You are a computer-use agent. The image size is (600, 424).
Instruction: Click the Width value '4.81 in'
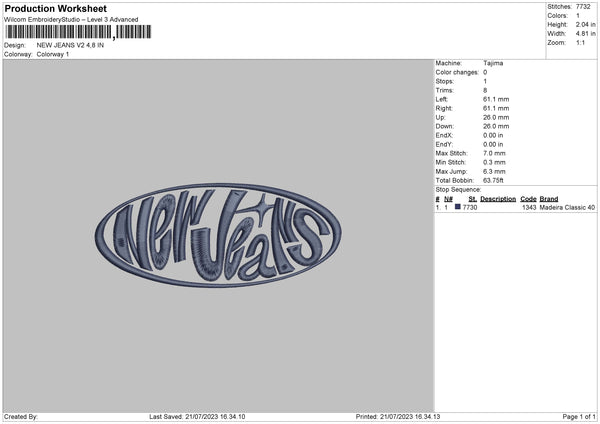click(x=585, y=34)
